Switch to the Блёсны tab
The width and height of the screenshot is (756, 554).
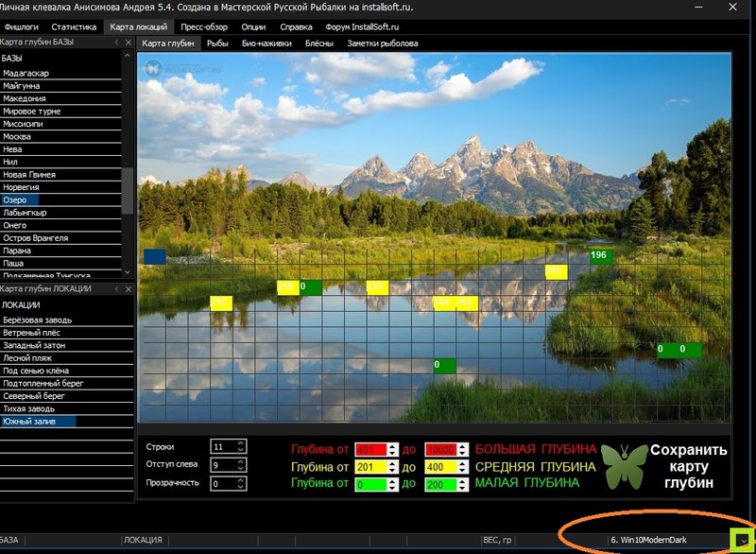(319, 43)
